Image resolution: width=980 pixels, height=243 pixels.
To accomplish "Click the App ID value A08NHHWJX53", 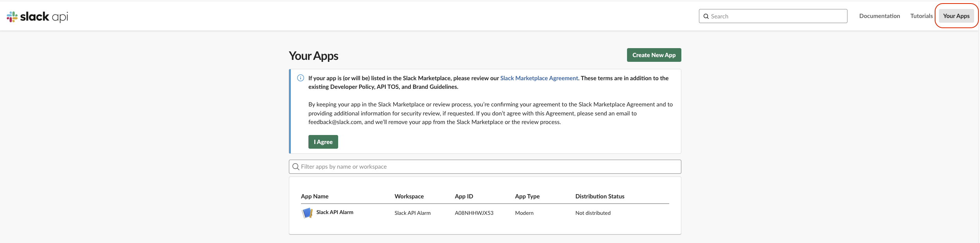I will [x=474, y=213].
